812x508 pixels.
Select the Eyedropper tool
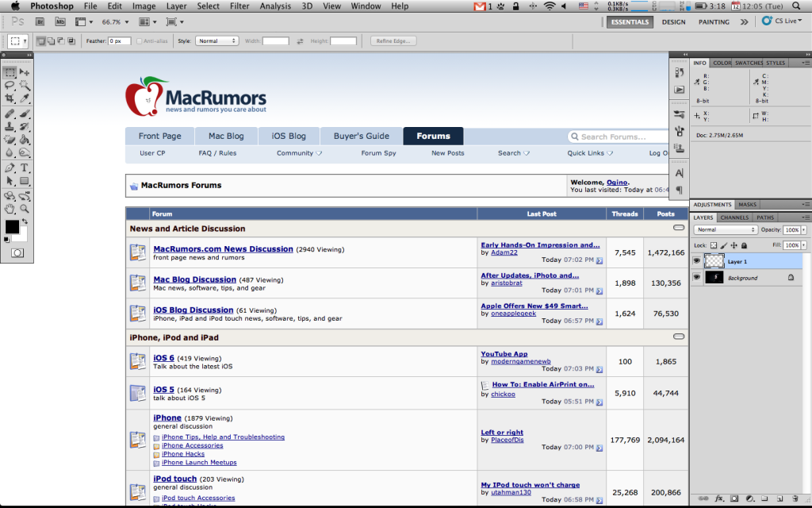click(25, 98)
